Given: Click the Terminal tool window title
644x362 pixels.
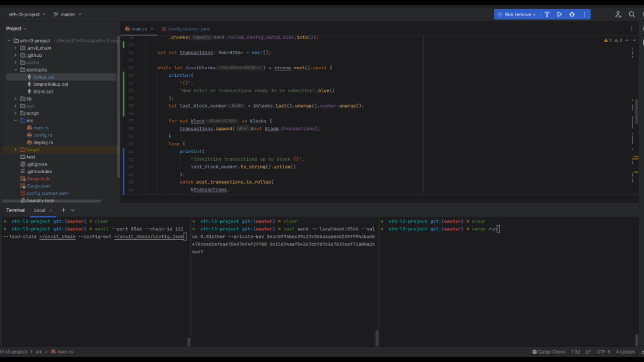Looking at the screenshot, I should coord(15,210).
